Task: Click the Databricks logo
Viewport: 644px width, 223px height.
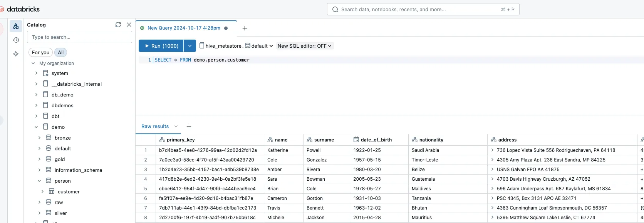Action: [20, 9]
